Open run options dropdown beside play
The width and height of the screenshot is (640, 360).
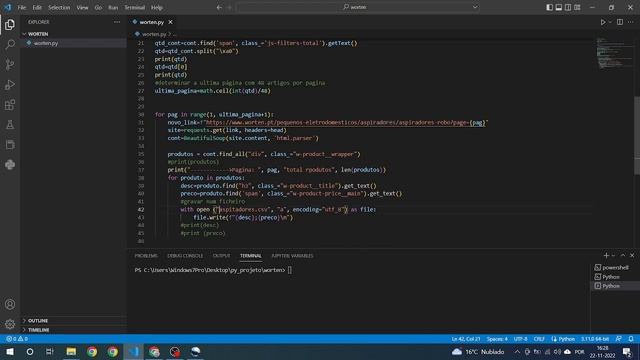point(610,22)
